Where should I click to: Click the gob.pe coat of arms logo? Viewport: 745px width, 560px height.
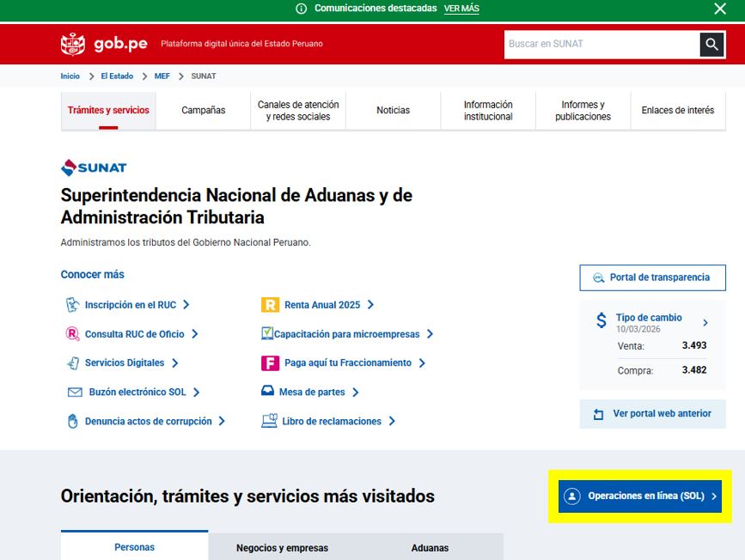pos(74,43)
